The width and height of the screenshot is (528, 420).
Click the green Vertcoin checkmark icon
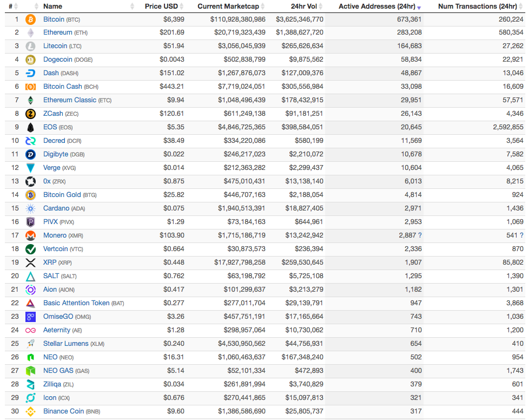click(x=31, y=249)
